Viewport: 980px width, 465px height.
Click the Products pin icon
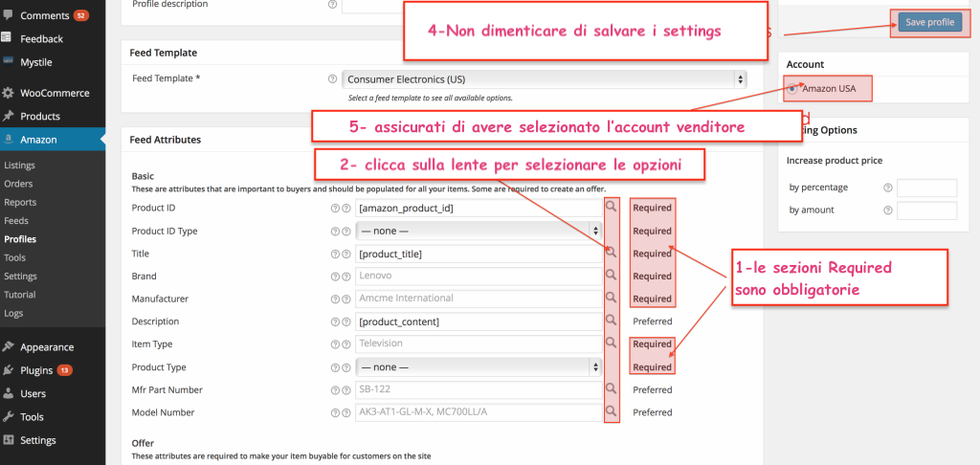coord(8,117)
